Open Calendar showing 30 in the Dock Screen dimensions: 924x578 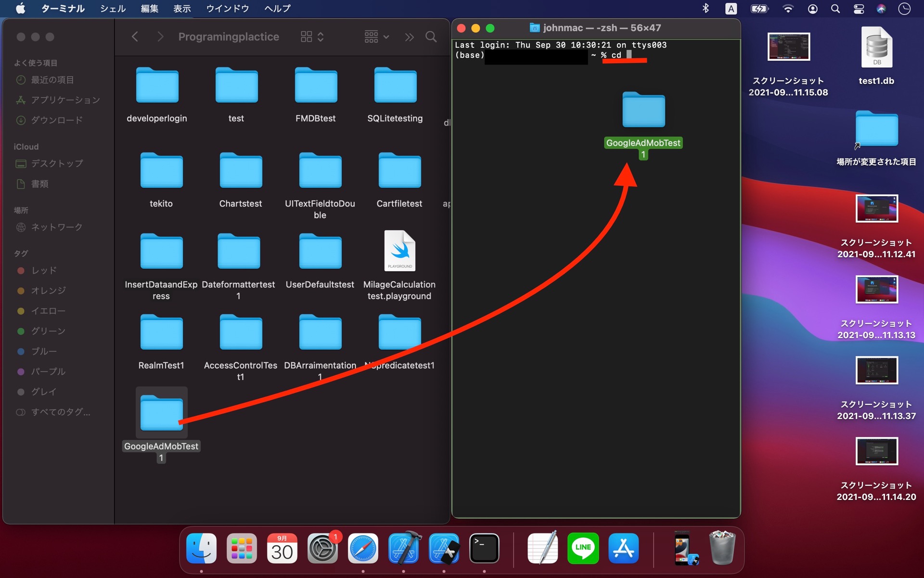pos(282,548)
